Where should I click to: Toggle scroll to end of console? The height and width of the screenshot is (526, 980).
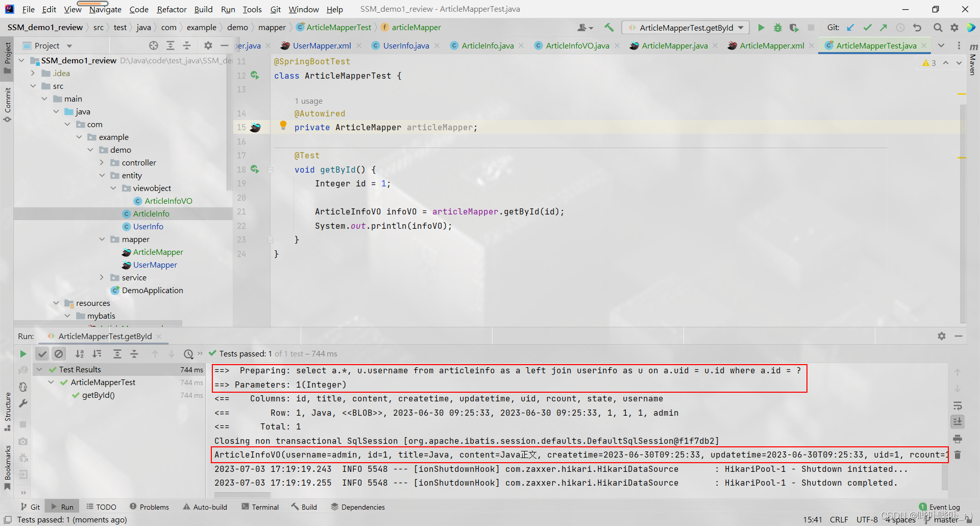click(958, 421)
